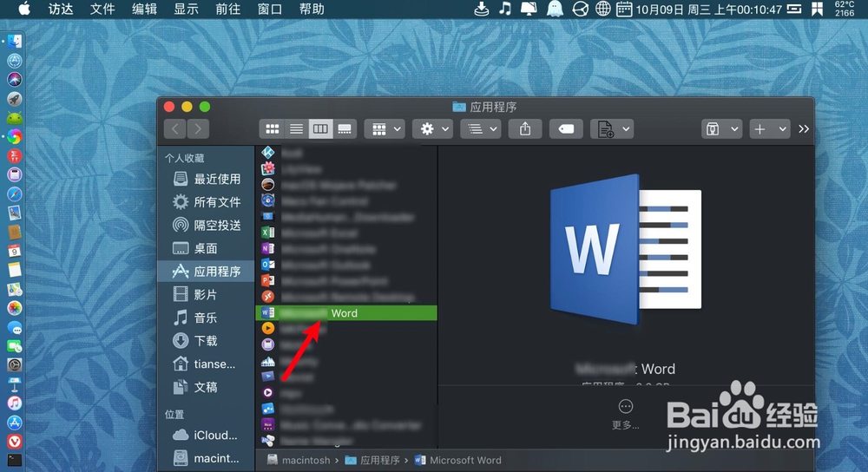Open the gear action menu dropdown
Viewport: 868px width, 472px height.
tap(433, 129)
